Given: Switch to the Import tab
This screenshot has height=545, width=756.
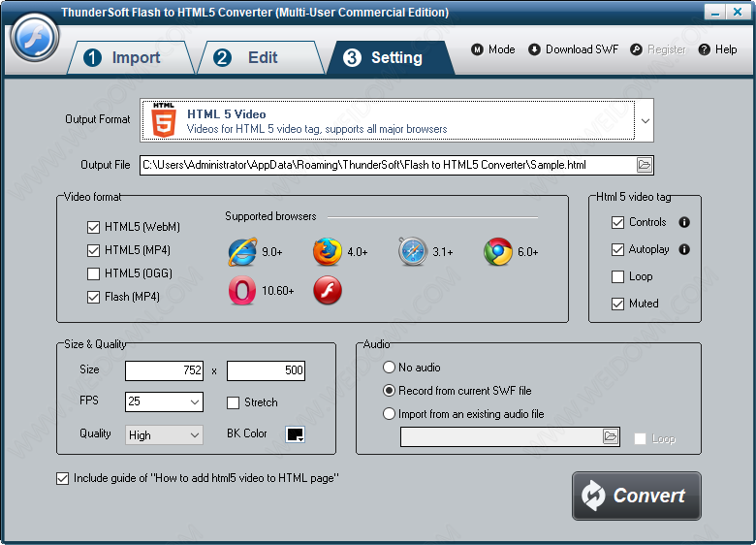Looking at the screenshot, I should pyautogui.click(x=131, y=57).
